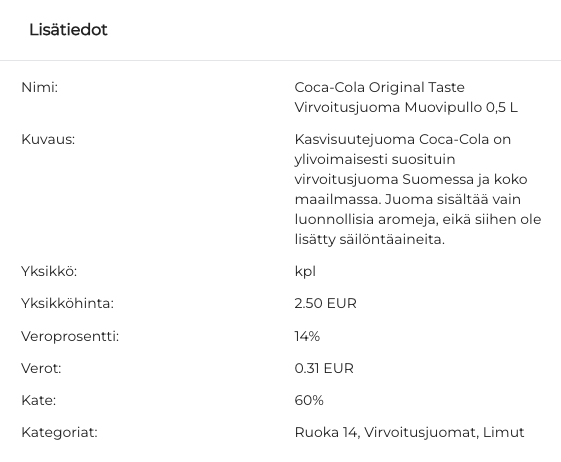561x462 pixels.
Task: Click the description text mentioning säilöntäaineita
Action: tap(370, 239)
